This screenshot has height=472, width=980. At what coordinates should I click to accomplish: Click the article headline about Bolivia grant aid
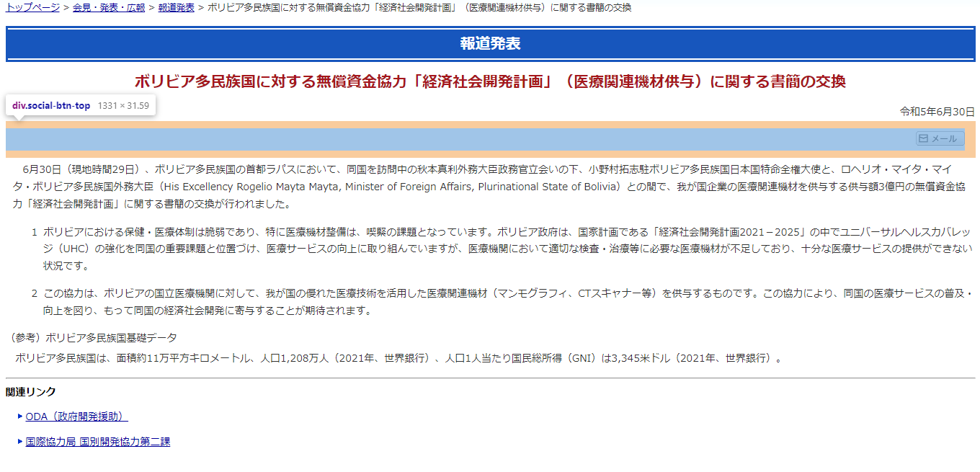tap(490, 81)
